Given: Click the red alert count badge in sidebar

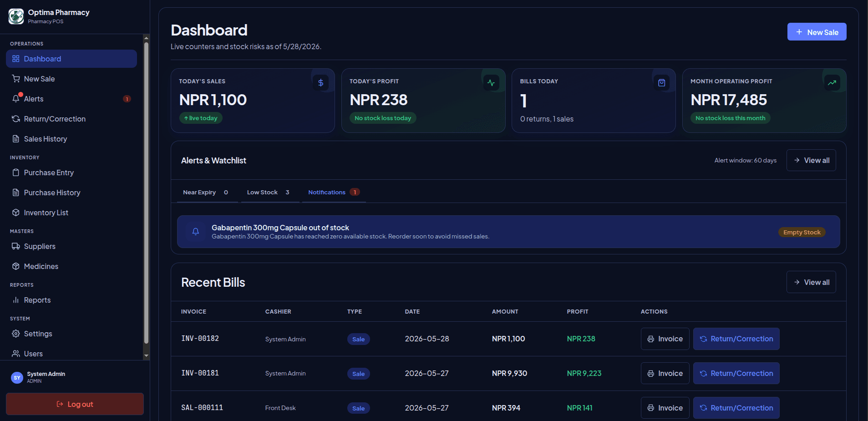Looking at the screenshot, I should click(127, 99).
